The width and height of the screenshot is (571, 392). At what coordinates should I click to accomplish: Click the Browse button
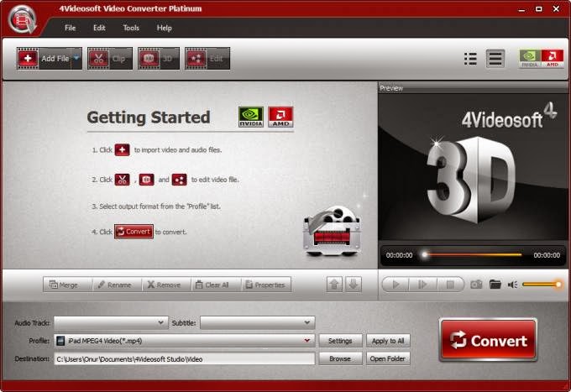coord(340,358)
